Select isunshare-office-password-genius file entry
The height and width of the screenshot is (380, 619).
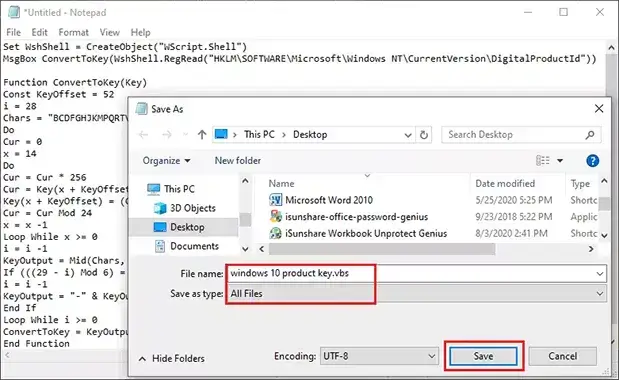coord(356,217)
